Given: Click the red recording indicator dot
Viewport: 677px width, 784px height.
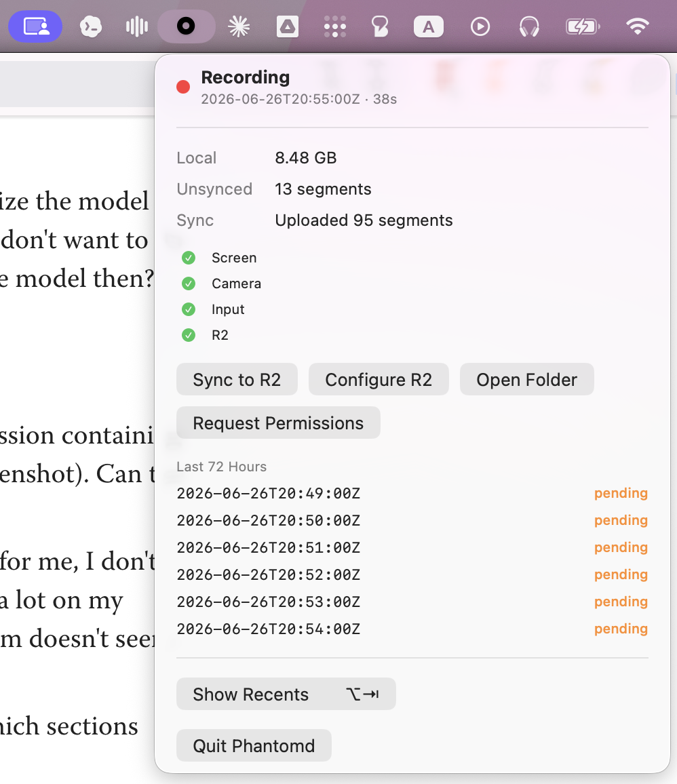Looking at the screenshot, I should point(184,87).
